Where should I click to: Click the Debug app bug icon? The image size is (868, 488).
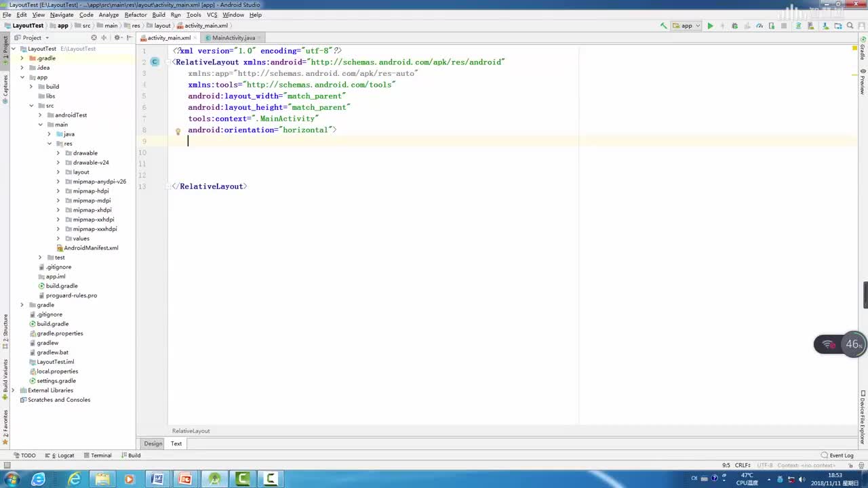click(734, 26)
